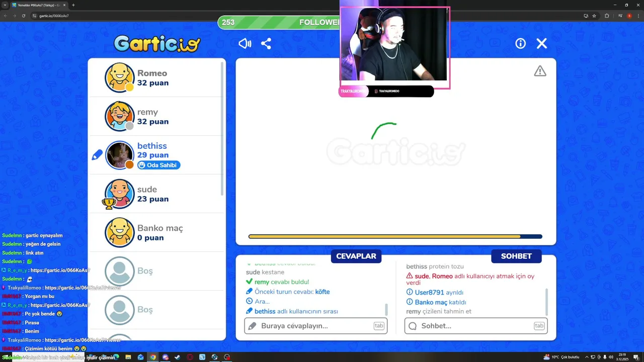This screenshot has width=644, height=362.
Task: Open the room info icon
Action: 521,44
